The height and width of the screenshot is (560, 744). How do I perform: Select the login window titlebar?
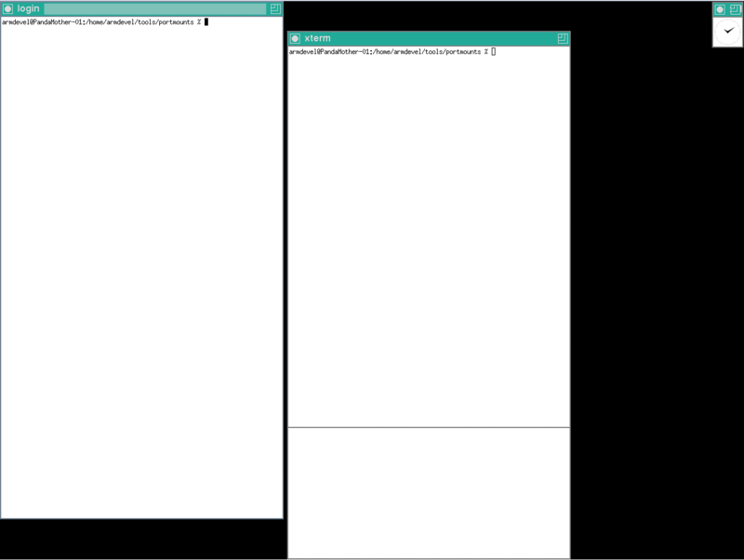pos(139,9)
